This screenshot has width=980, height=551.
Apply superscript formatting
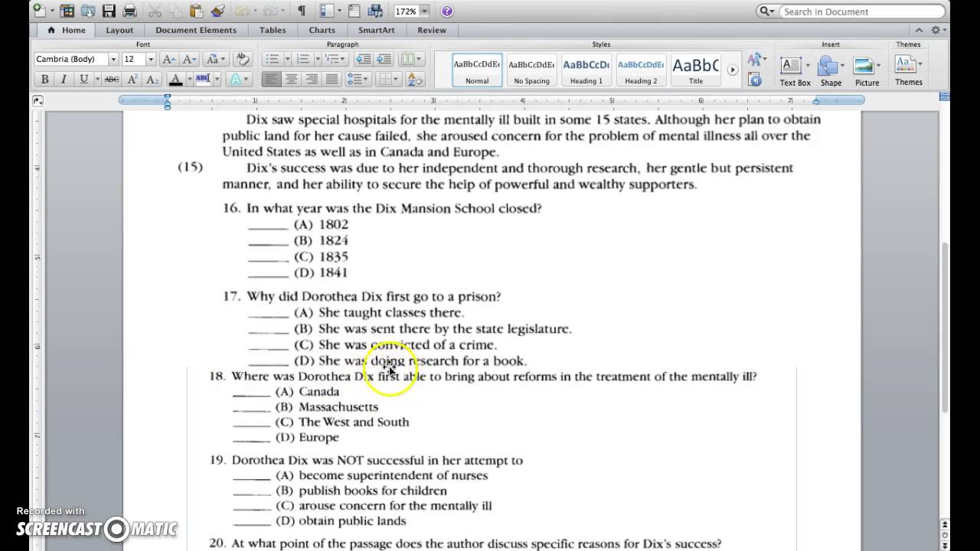tap(132, 79)
